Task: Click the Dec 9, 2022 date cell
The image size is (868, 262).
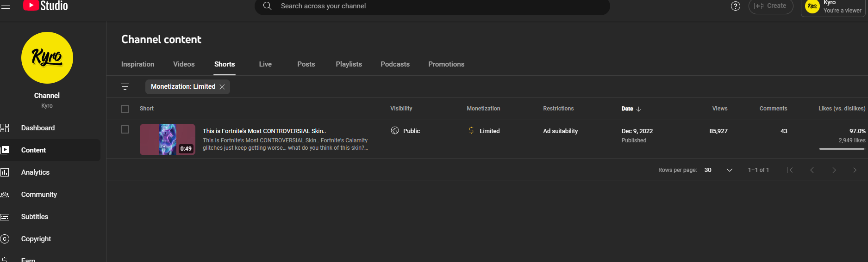Action: 637,131
